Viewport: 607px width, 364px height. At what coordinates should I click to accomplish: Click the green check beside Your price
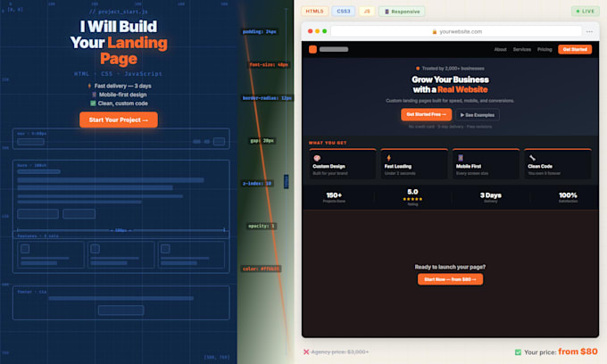[518, 352]
